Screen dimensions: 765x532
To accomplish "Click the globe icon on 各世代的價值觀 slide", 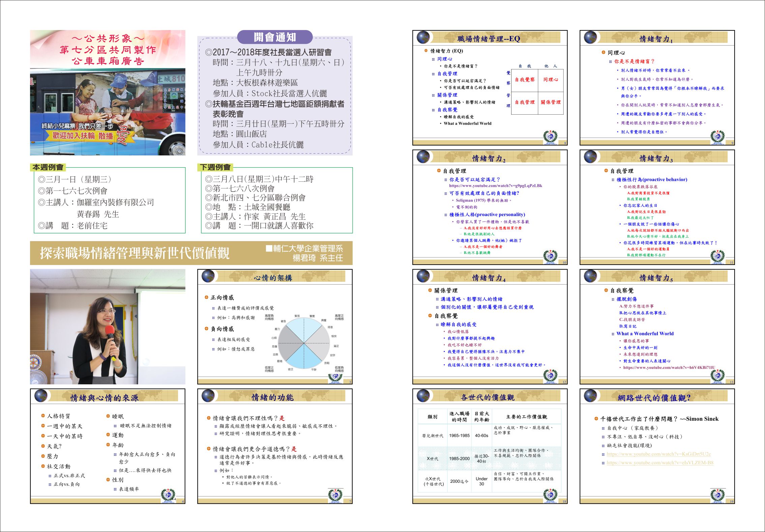I will click(423, 396).
